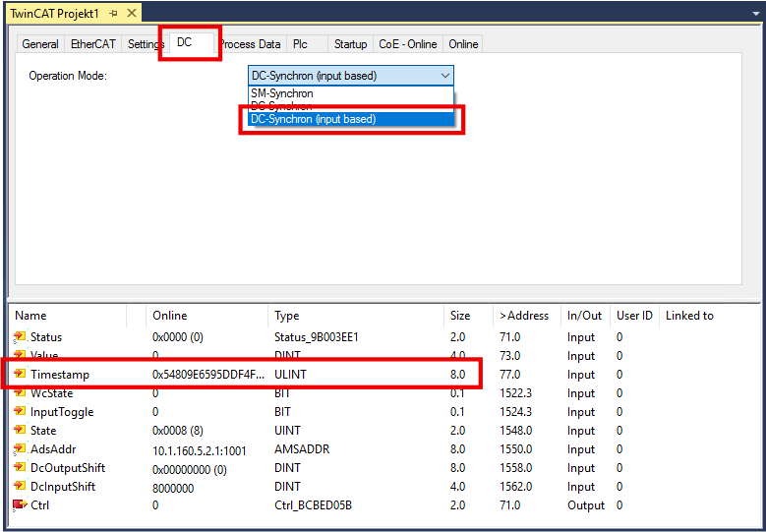Pin the TwinCAT Projekt1 document tab
The image size is (766, 532).
113,14
